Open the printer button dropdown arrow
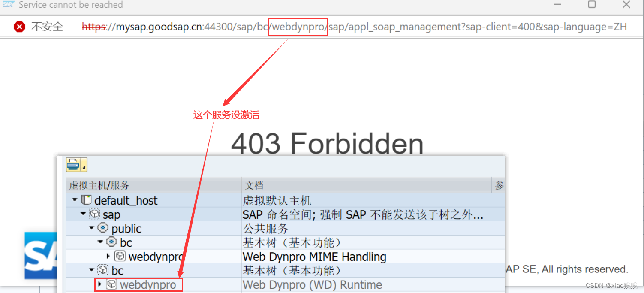Screen dimensions: 644x293 (84, 165)
